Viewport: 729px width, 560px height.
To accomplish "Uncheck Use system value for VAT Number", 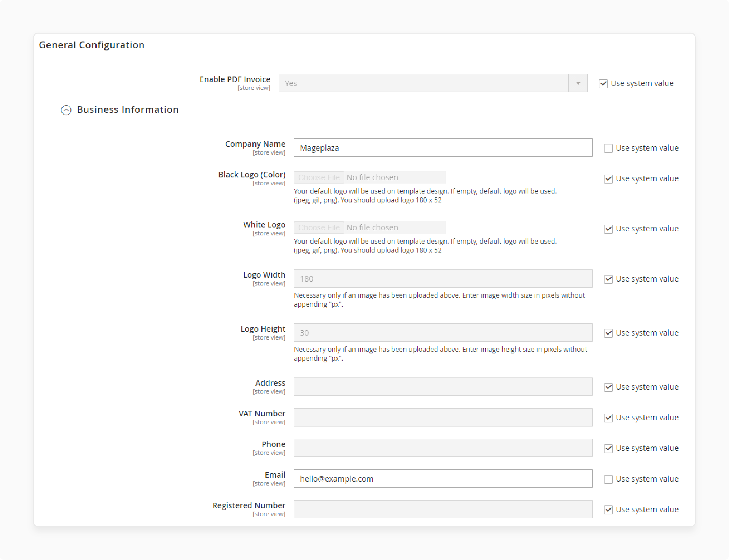I will tap(608, 418).
